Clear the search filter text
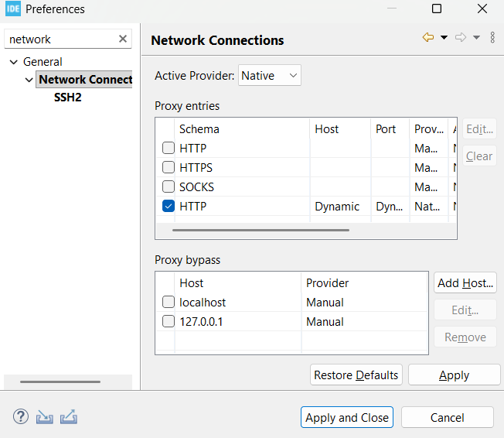504x438 pixels. [123, 39]
